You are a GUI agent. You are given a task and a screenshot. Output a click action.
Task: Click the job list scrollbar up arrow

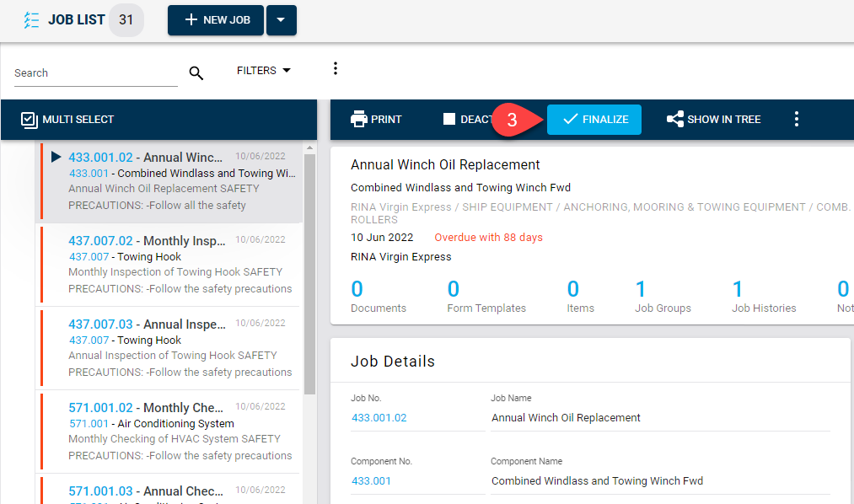click(x=310, y=148)
